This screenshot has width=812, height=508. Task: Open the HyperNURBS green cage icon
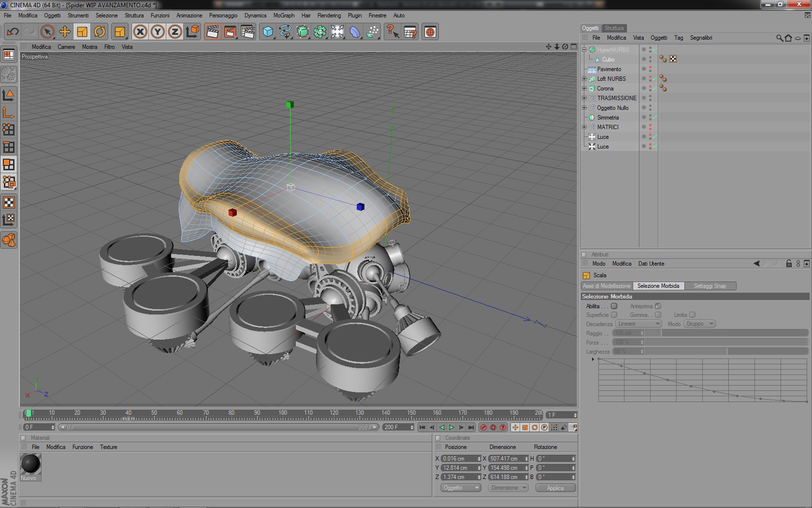pyautogui.click(x=303, y=32)
